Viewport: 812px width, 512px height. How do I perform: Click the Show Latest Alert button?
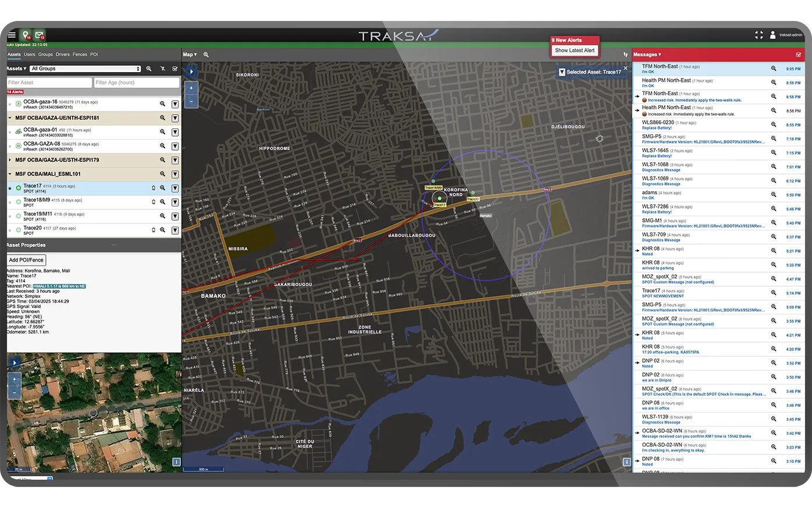pos(575,51)
